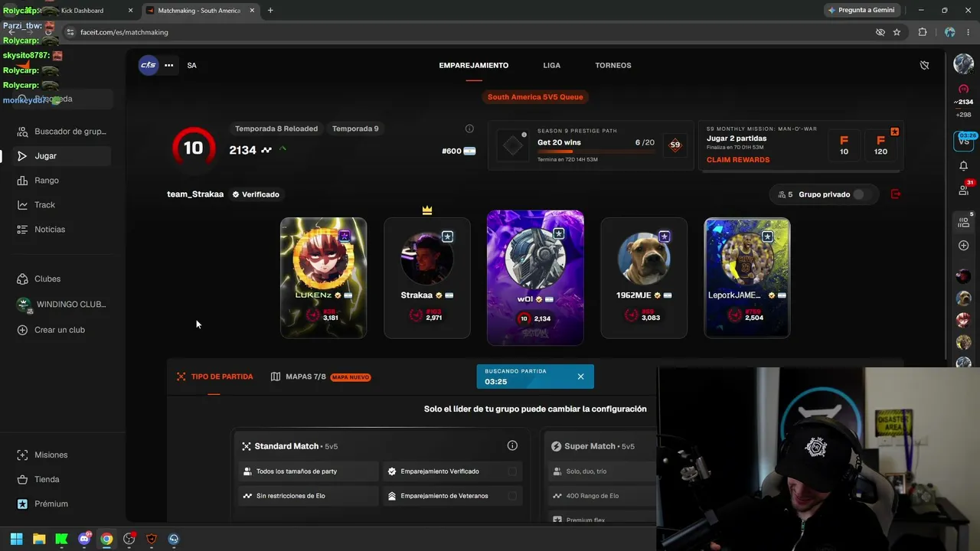The image size is (980, 551).
Task: Open Rango in the left sidebar
Action: pyautogui.click(x=63, y=181)
